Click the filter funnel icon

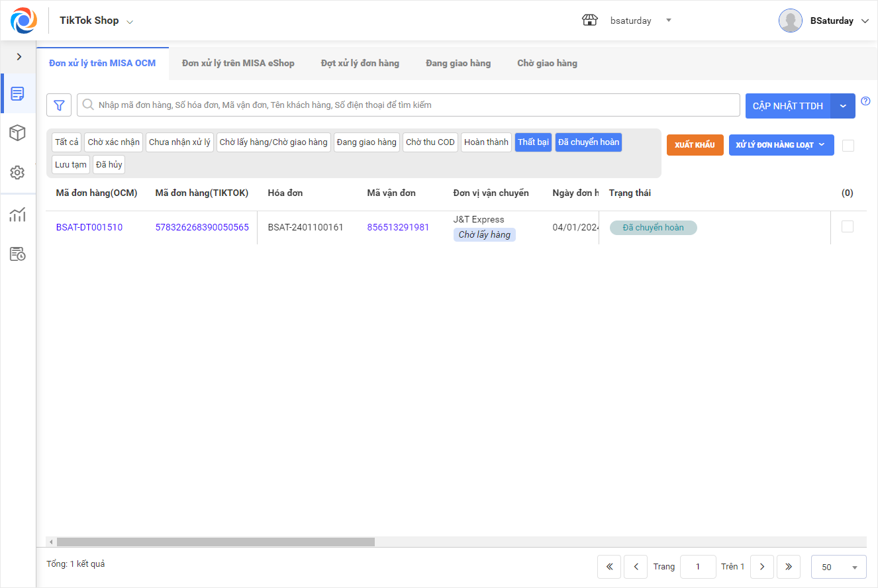(59, 105)
